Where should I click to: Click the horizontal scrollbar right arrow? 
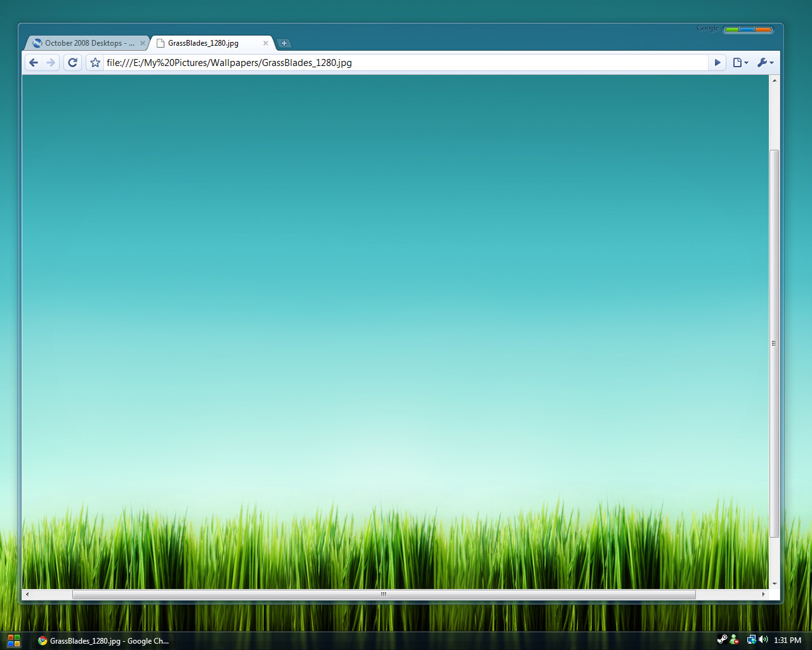tap(763, 594)
